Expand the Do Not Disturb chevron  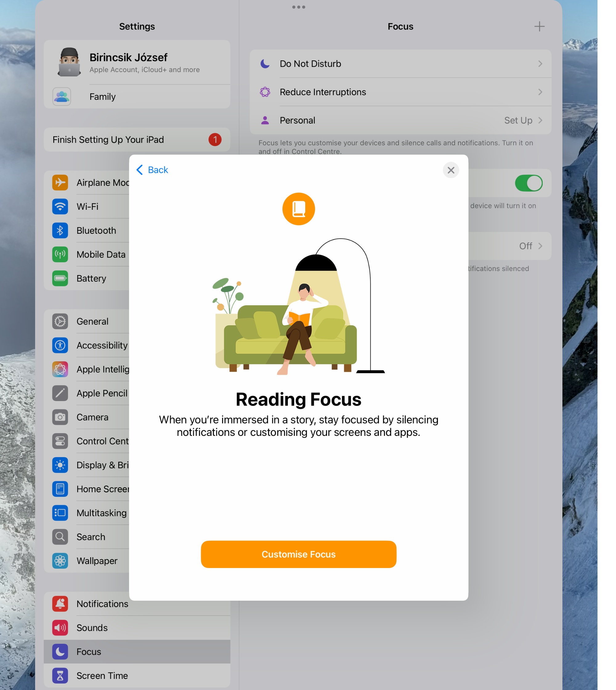(540, 64)
